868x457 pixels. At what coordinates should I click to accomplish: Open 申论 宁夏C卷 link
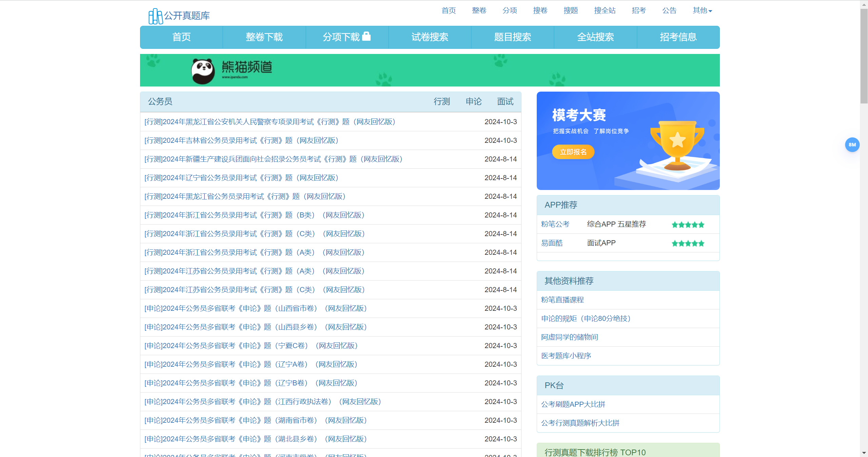coord(251,346)
